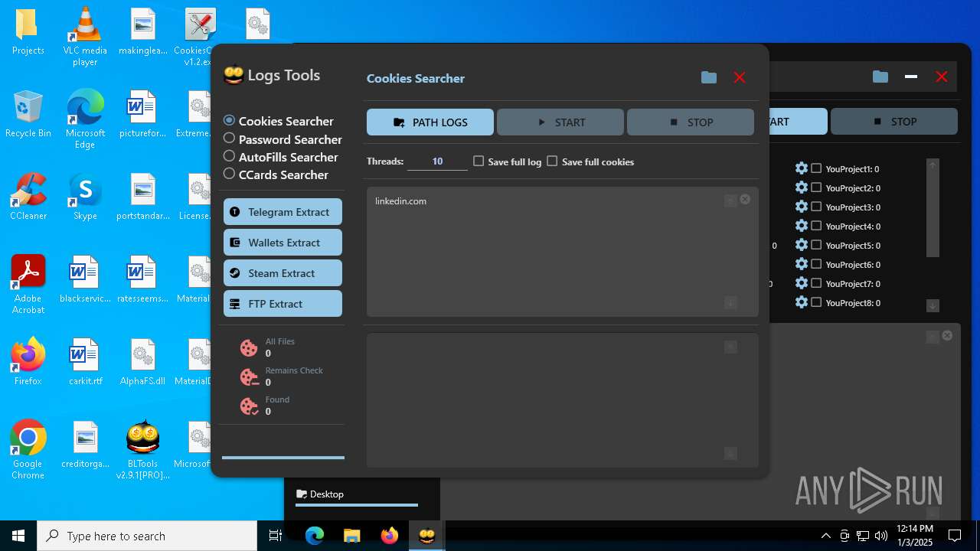Click the linkedin.com entry in search list
Image resolution: width=980 pixels, height=551 pixels.
click(x=400, y=201)
